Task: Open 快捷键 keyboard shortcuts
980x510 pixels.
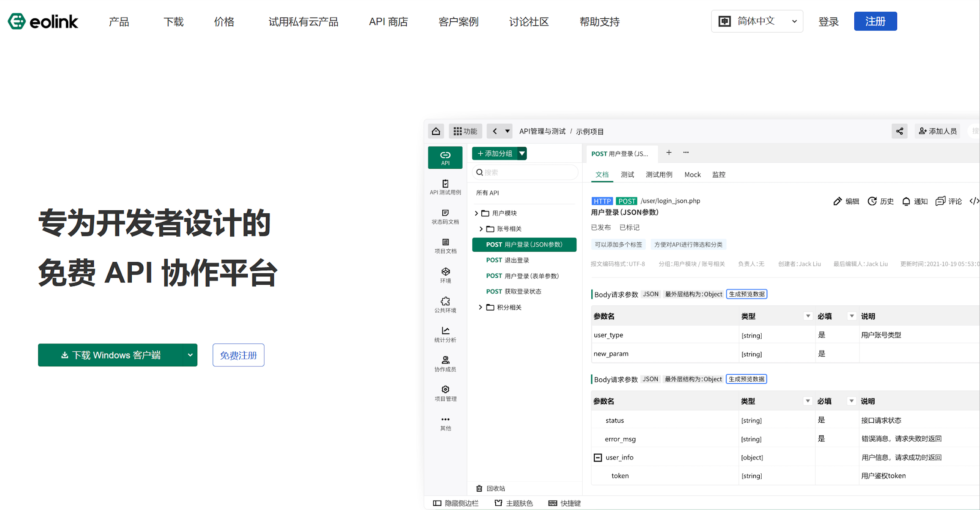Action: tap(565, 503)
